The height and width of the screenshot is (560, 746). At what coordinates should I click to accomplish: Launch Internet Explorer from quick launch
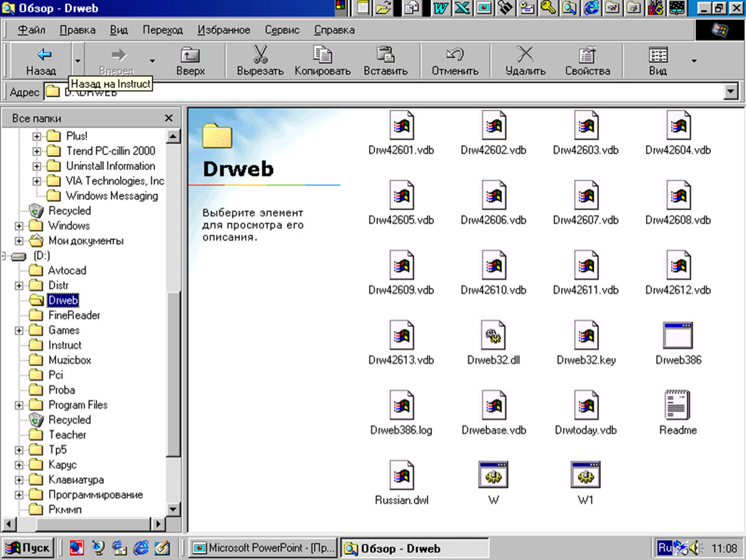[140, 548]
